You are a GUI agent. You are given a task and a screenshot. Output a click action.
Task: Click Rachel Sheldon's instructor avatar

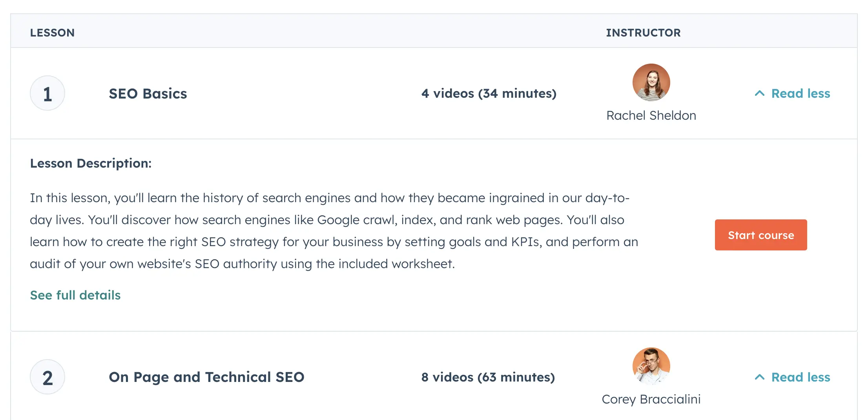point(651,82)
